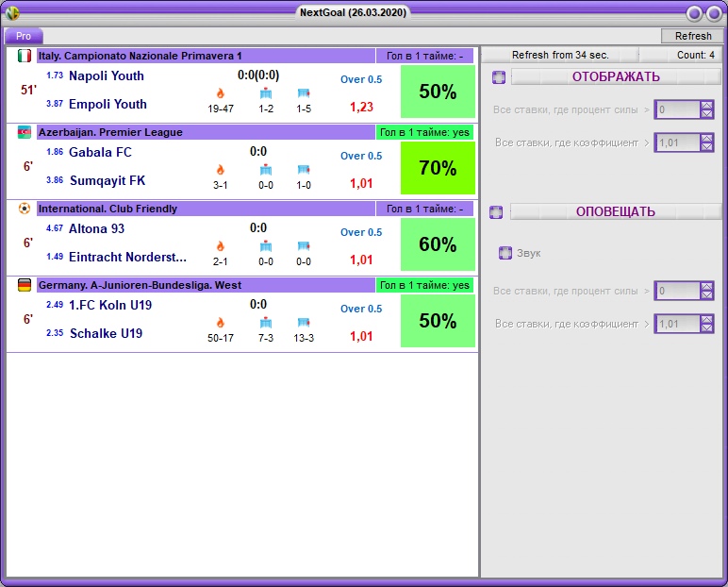Click the Refresh button
The image size is (728, 587).
tap(693, 36)
